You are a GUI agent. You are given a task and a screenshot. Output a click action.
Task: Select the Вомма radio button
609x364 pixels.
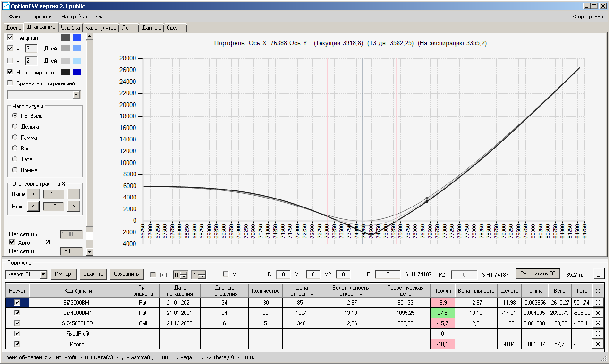click(x=15, y=170)
